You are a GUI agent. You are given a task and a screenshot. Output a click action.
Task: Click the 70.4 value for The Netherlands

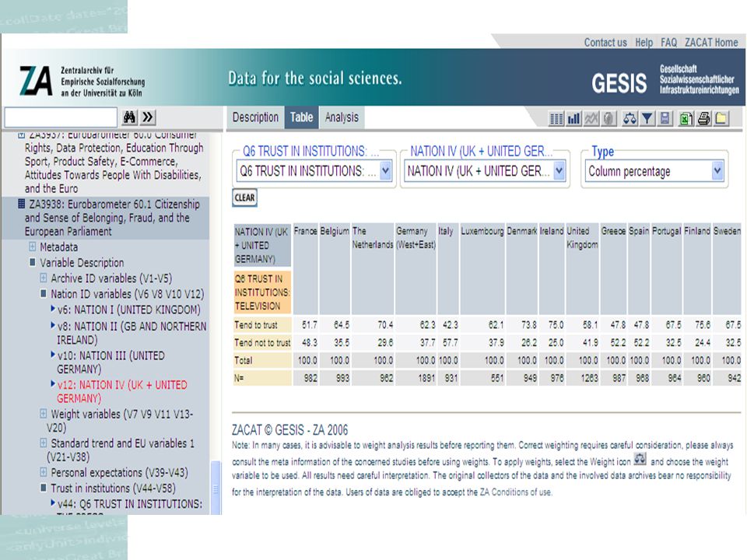coord(385,325)
